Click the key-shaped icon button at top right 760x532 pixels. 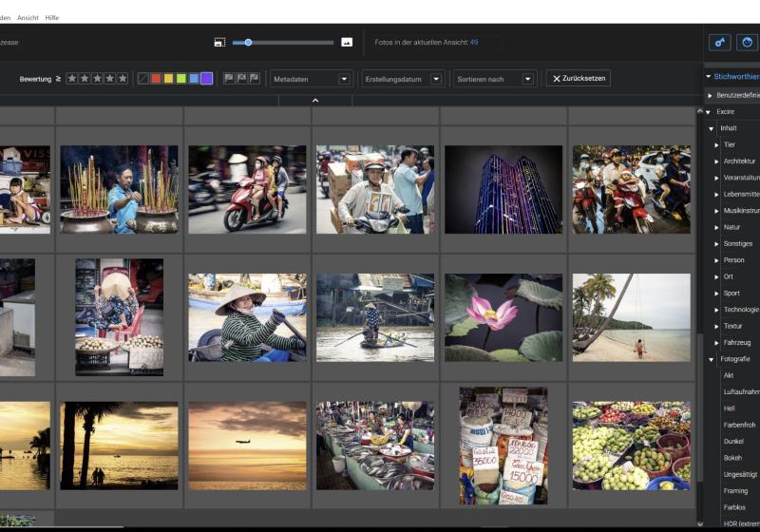tap(719, 43)
